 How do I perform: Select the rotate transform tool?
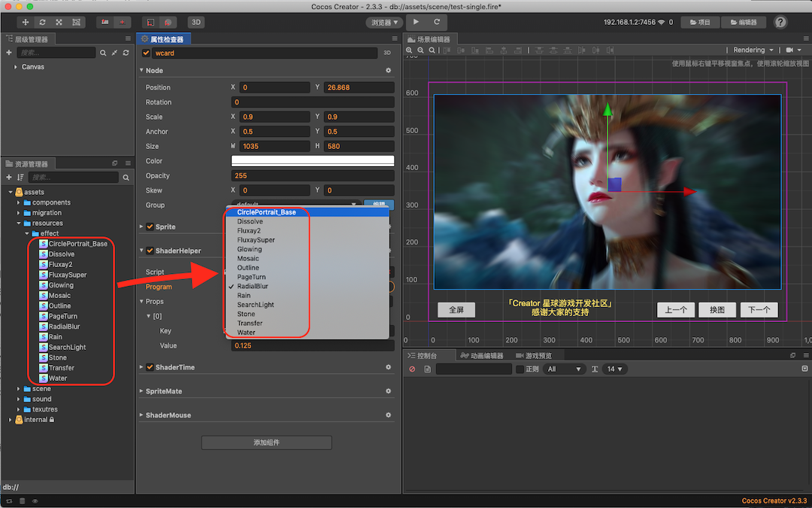(x=43, y=23)
